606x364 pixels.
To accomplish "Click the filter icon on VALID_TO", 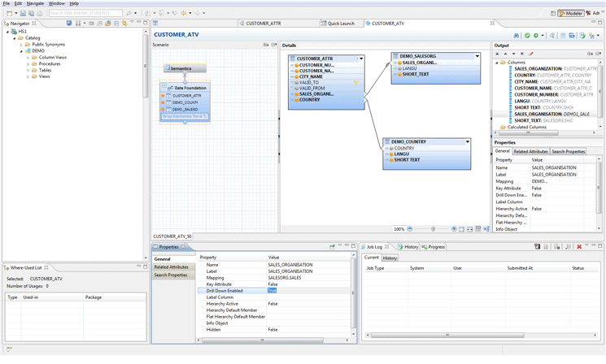I will click(355, 83).
